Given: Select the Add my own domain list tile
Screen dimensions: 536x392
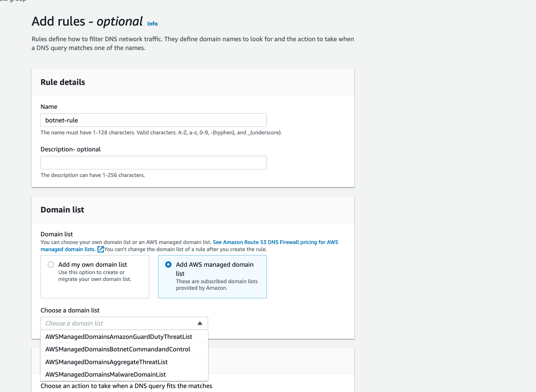Looking at the screenshot, I should pyautogui.click(x=95, y=277).
